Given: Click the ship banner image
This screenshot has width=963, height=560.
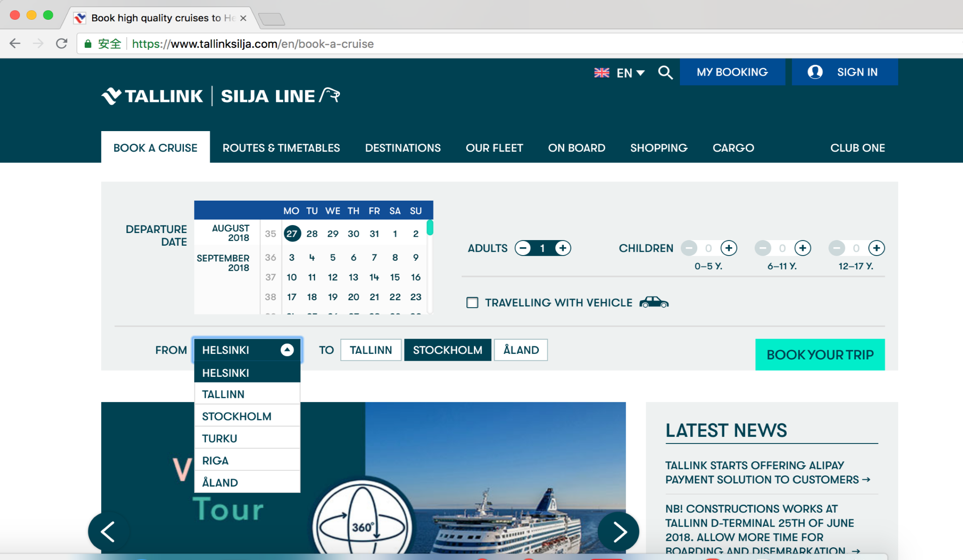Looking at the screenshot, I should point(496,477).
